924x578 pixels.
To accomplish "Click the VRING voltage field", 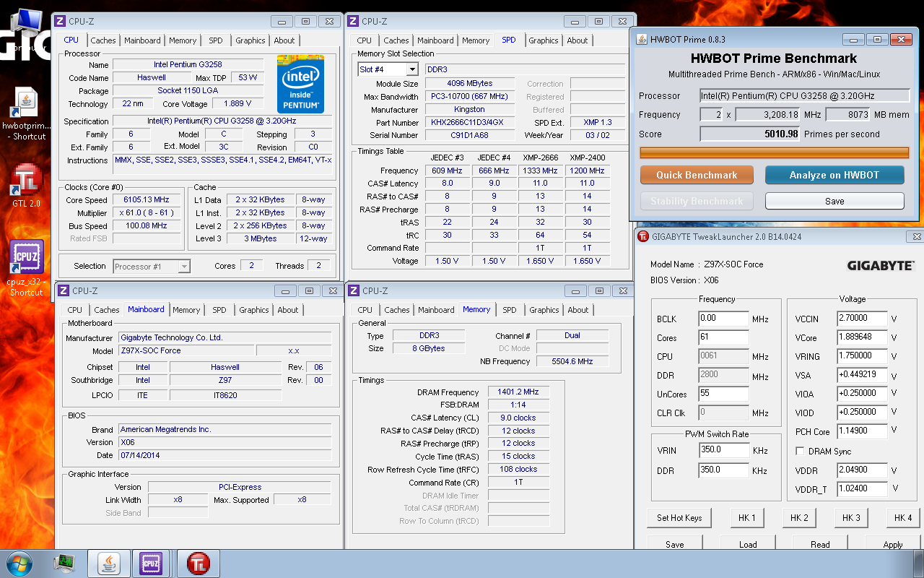I will 863,355.
